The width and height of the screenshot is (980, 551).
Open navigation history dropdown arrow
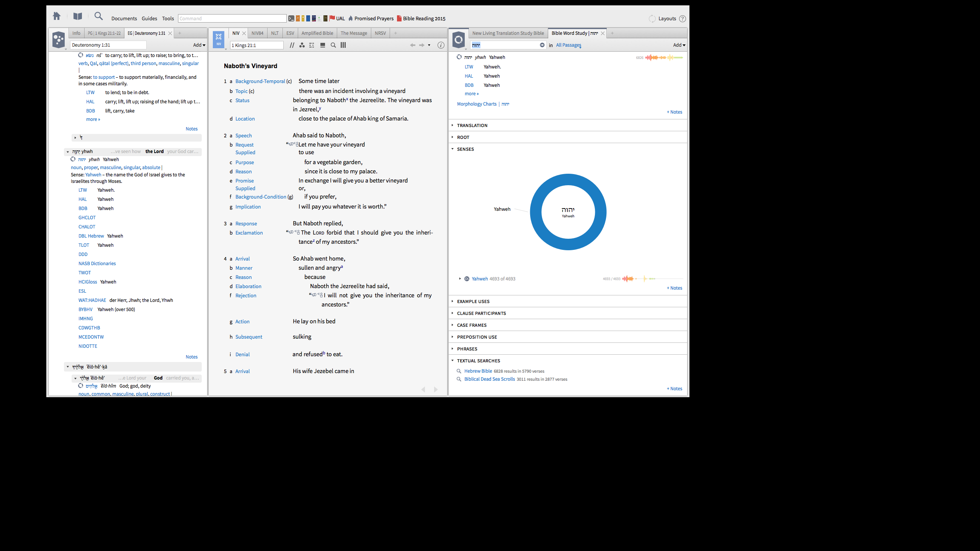pos(429,45)
